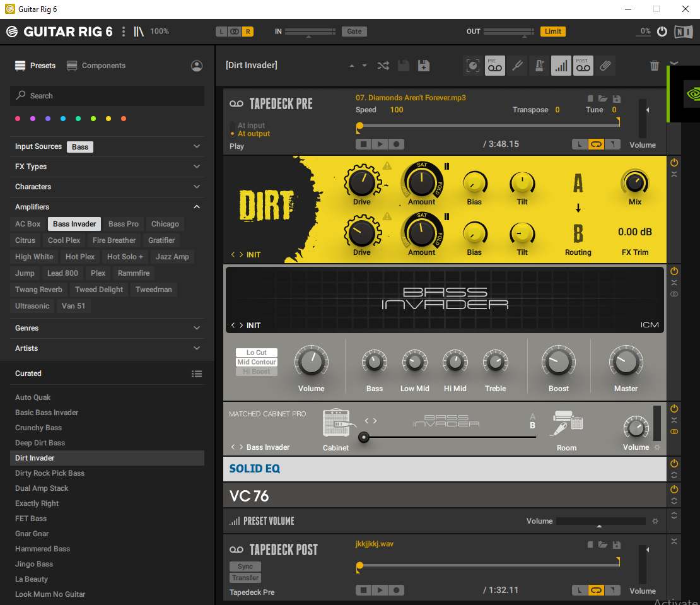Viewport: 700px width, 605px height.
Task: Toggle the Dirt component power button
Action: 674,163
